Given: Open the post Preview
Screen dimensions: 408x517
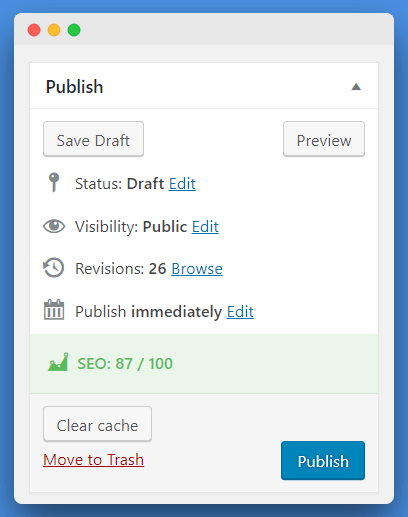Looking at the screenshot, I should [x=324, y=139].
